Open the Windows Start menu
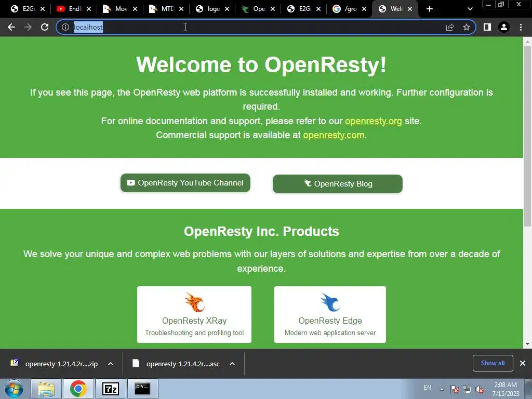The image size is (532, 399). point(14,389)
